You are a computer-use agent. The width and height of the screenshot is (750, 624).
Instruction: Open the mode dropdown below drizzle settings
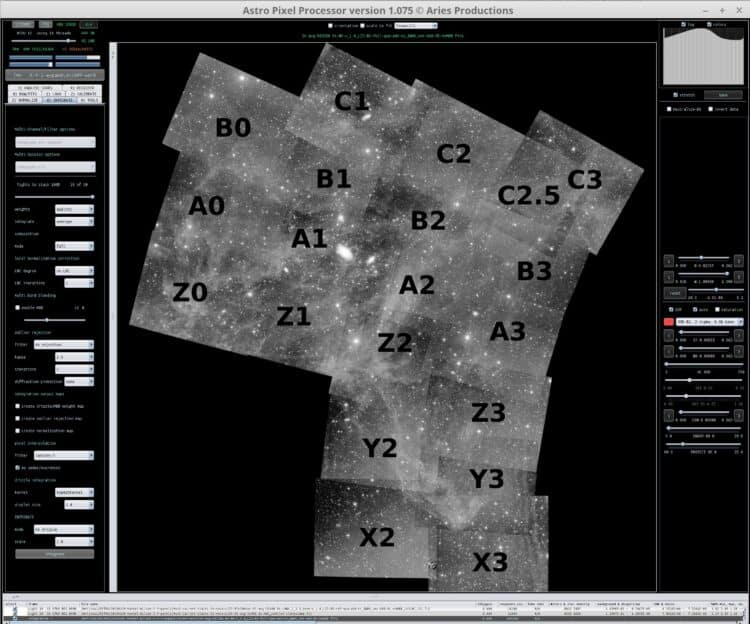pos(64,529)
